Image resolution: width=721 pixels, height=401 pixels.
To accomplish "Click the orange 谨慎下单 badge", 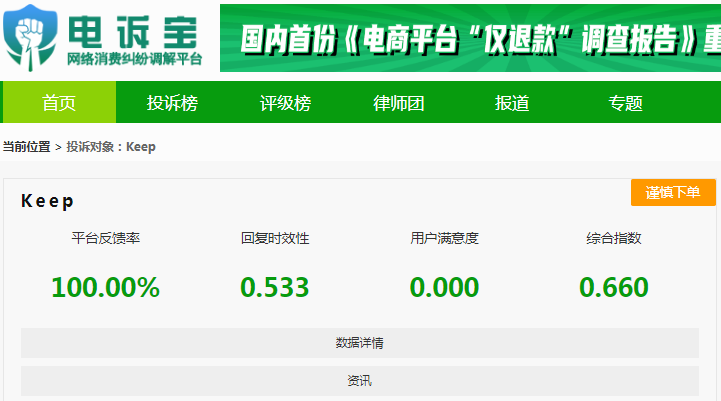I will [673, 192].
